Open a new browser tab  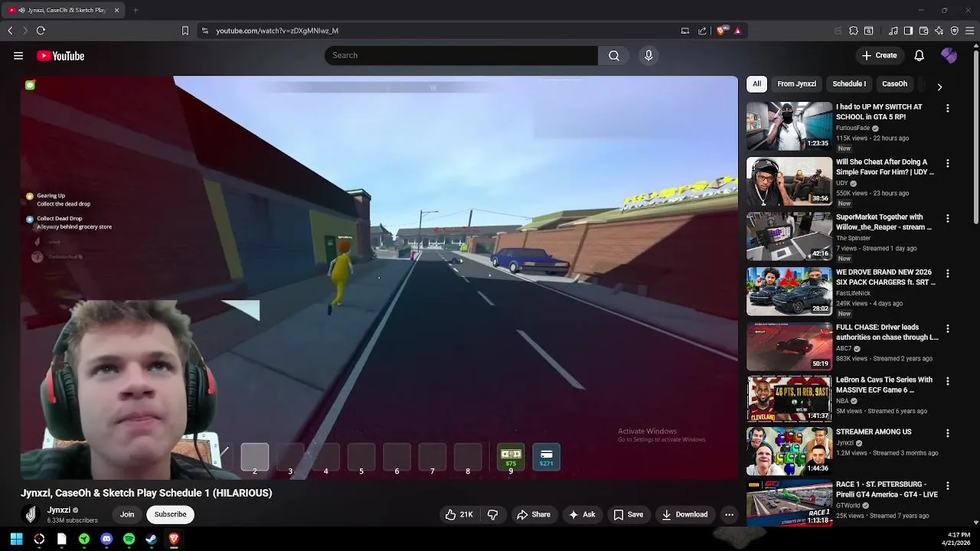[x=136, y=10]
